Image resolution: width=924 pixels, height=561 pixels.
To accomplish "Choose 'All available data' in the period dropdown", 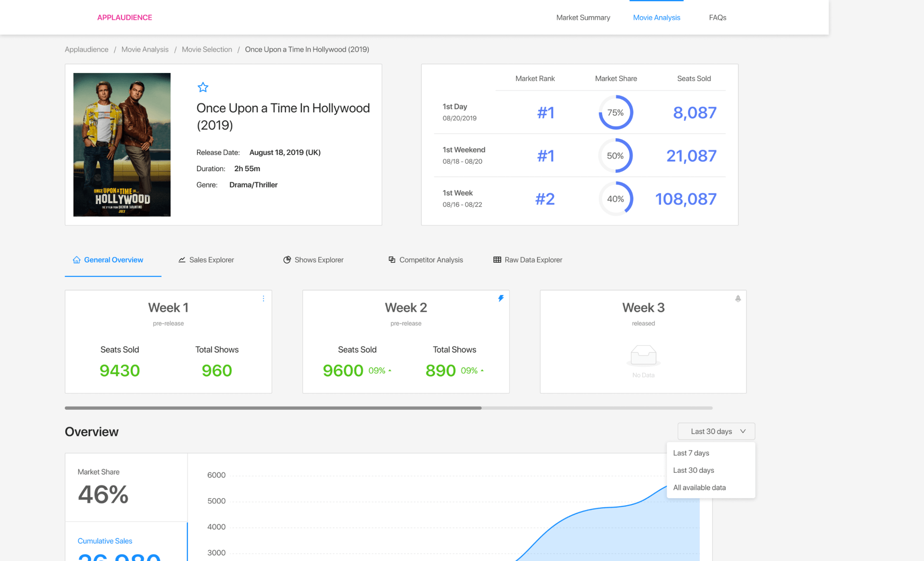I will coord(699,487).
